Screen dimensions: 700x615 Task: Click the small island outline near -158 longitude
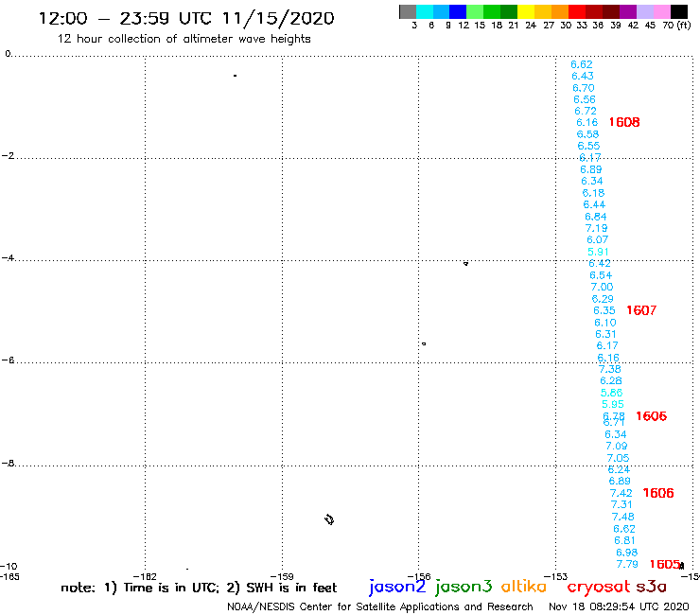click(x=329, y=519)
